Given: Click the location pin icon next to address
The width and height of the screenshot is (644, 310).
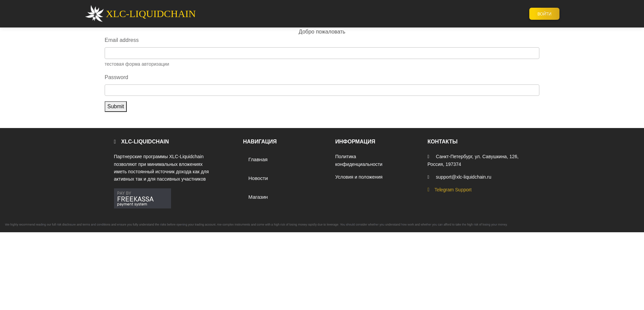Looking at the screenshot, I should point(429,157).
